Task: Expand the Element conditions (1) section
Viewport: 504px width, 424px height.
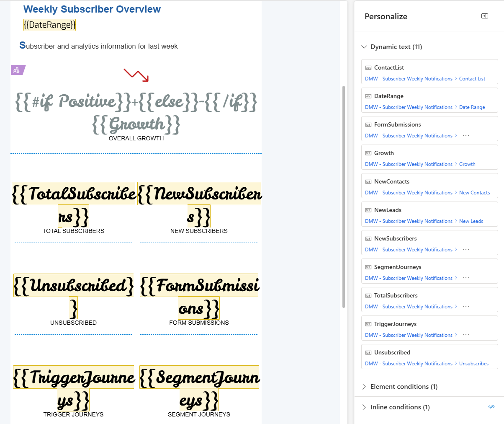Action: pyautogui.click(x=364, y=386)
